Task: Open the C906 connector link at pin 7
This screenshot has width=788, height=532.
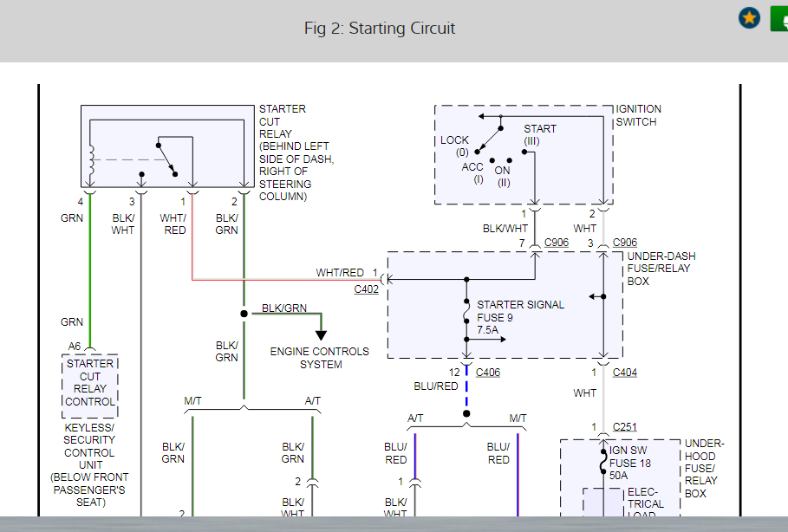Action: tap(557, 243)
